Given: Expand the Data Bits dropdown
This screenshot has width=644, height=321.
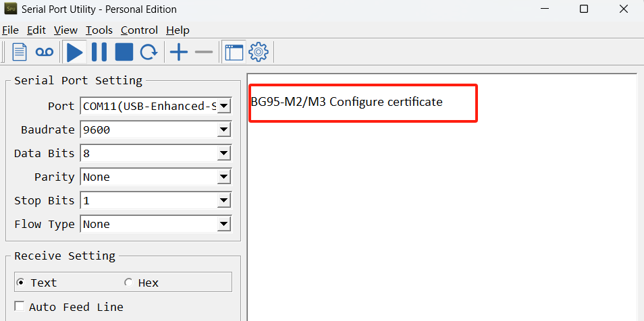Looking at the screenshot, I should (223, 154).
